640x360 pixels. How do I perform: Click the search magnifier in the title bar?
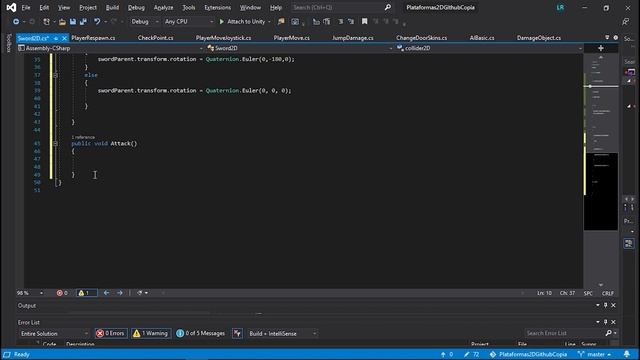388,7
